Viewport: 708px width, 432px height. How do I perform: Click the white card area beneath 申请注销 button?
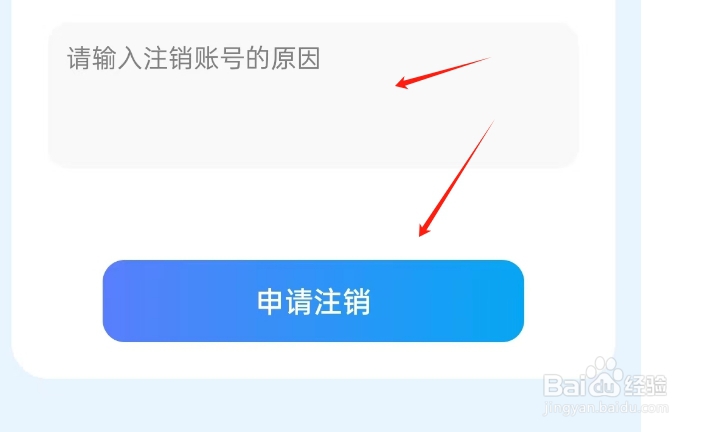(313, 359)
